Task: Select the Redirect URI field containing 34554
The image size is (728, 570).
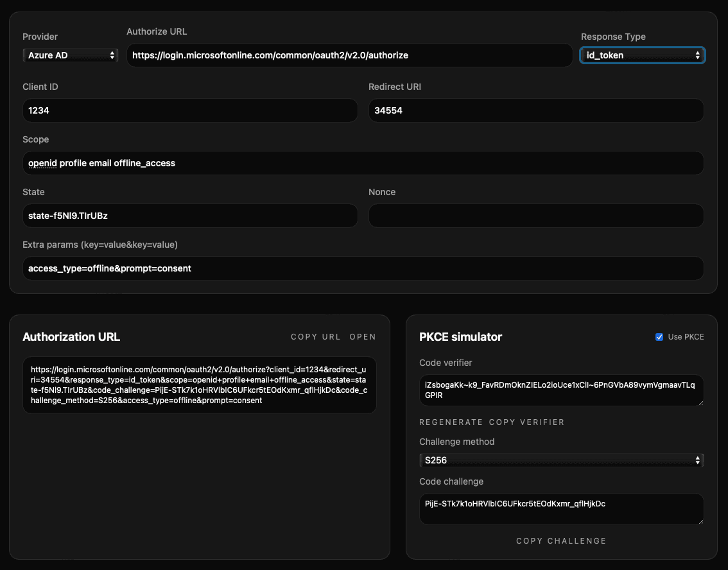Action: coord(536,110)
